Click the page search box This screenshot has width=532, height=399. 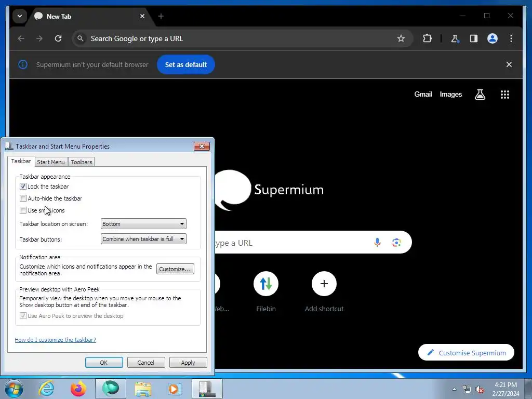(x=313, y=242)
